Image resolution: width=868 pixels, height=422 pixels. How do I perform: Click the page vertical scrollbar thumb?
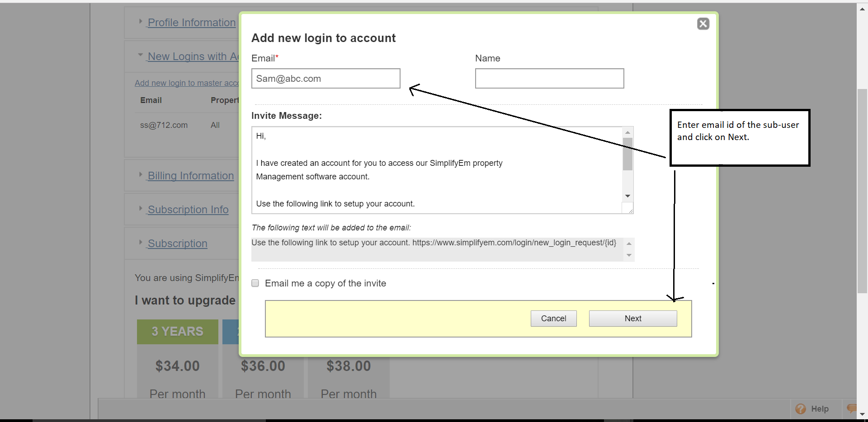pos(862,191)
